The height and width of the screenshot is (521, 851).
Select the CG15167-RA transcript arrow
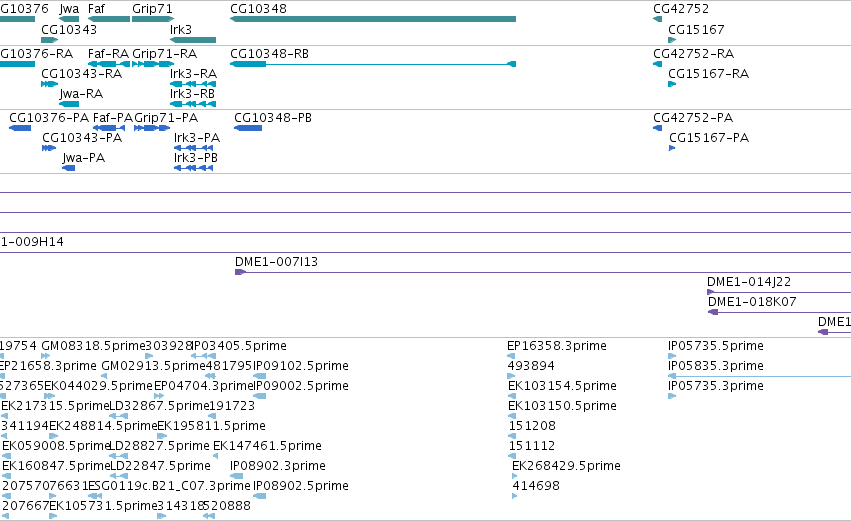point(672,84)
